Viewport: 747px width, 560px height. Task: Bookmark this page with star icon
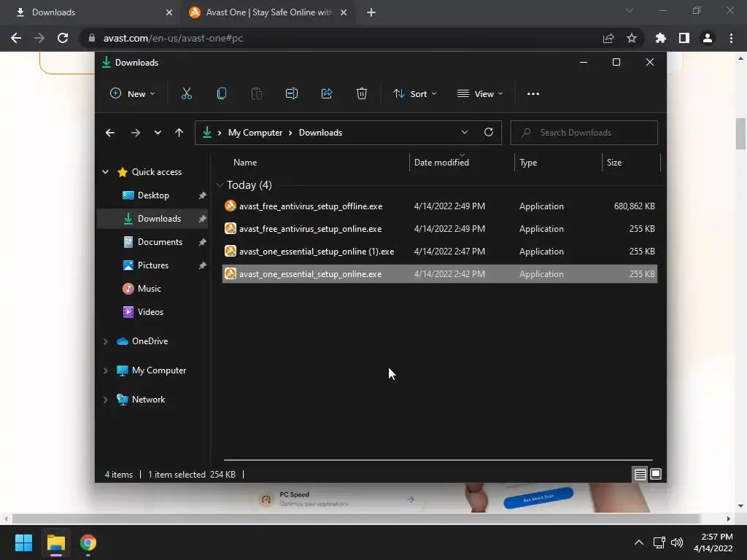pos(632,38)
